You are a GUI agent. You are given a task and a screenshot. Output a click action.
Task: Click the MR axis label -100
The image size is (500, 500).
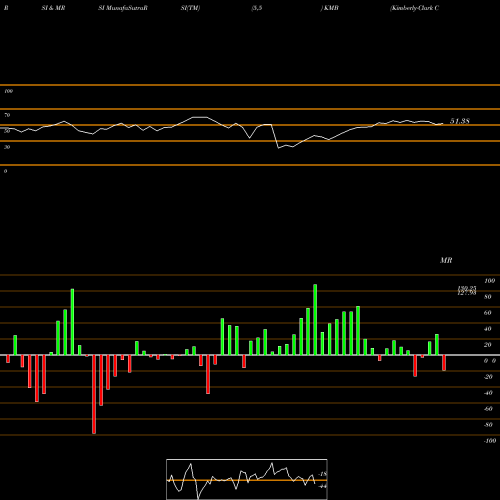pos(490,441)
